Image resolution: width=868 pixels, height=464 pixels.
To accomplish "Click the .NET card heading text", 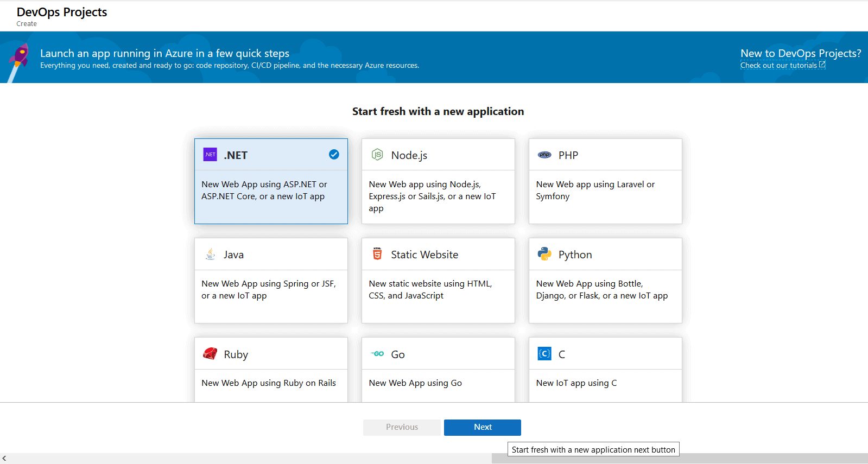I will 236,155.
